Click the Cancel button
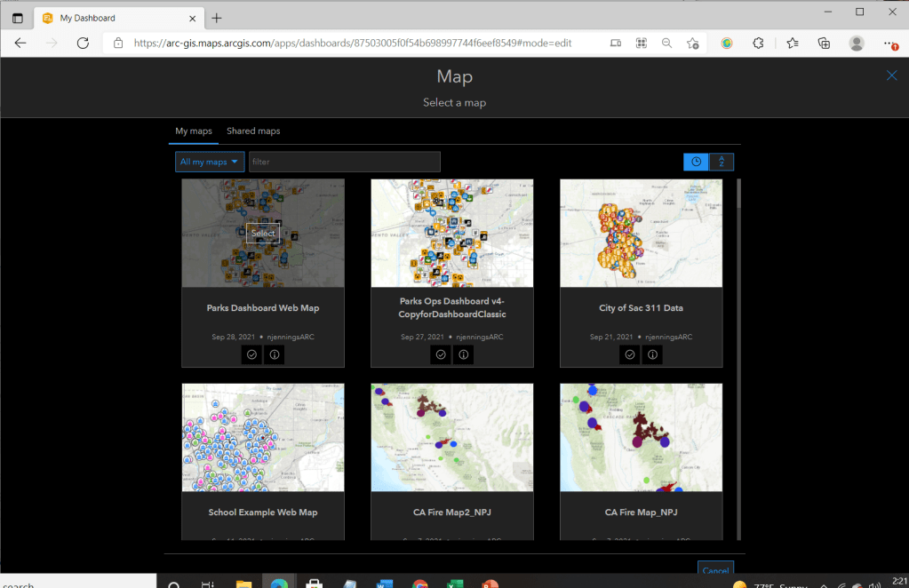Screen dimensions: 909x588 (714, 570)
